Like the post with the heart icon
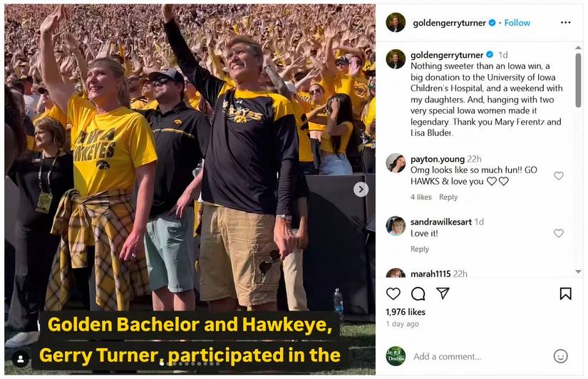 click(393, 294)
